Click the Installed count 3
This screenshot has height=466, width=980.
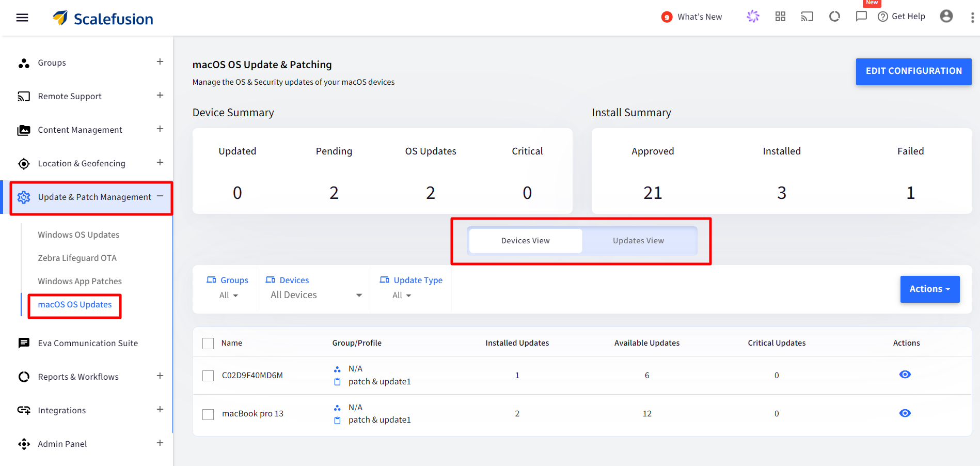click(782, 193)
